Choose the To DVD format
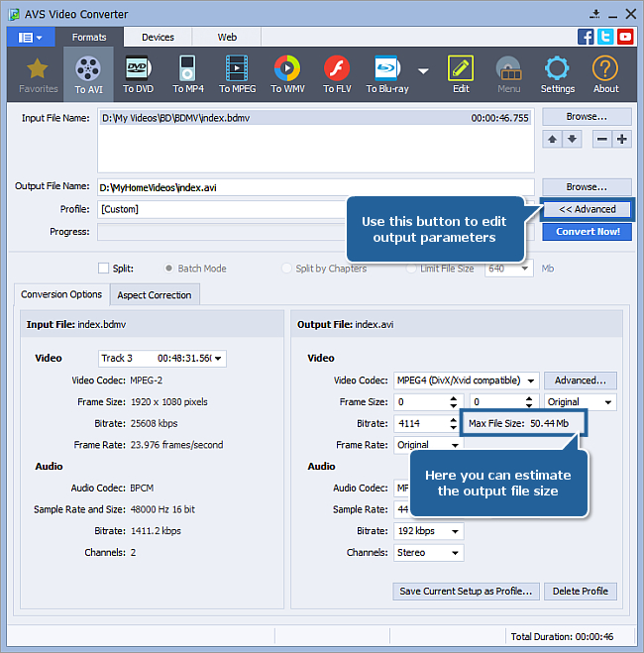Image resolution: width=644 pixels, height=653 pixels. (138, 74)
